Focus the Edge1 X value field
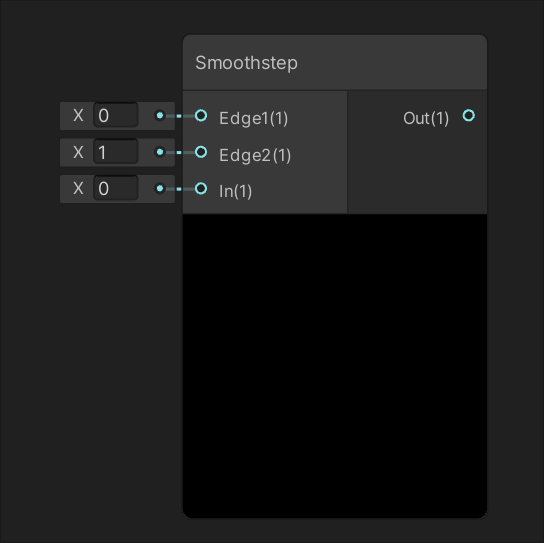Screen dimensions: 544x543 pyautogui.click(x=116, y=115)
